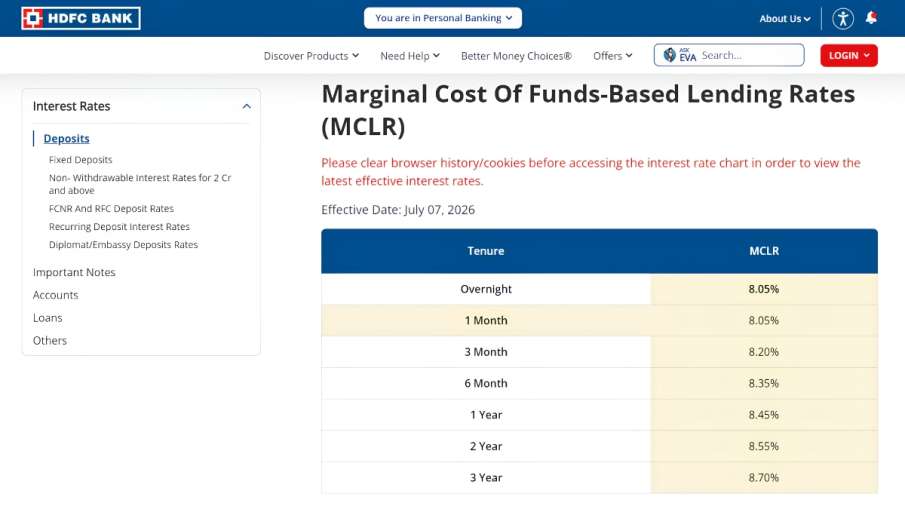905x509 pixels.
Task: Click the 8.35% rate value
Action: coord(764,383)
